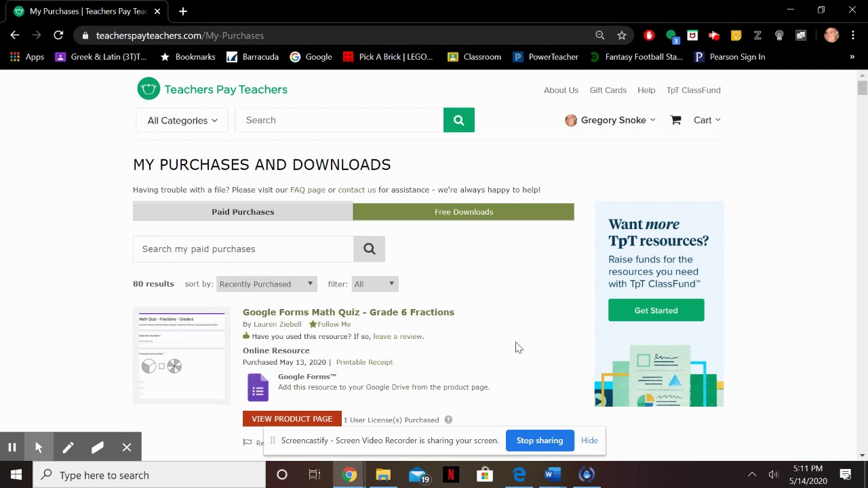Click the Stop sharing button
Viewport: 868px width, 488px height.
pos(540,441)
